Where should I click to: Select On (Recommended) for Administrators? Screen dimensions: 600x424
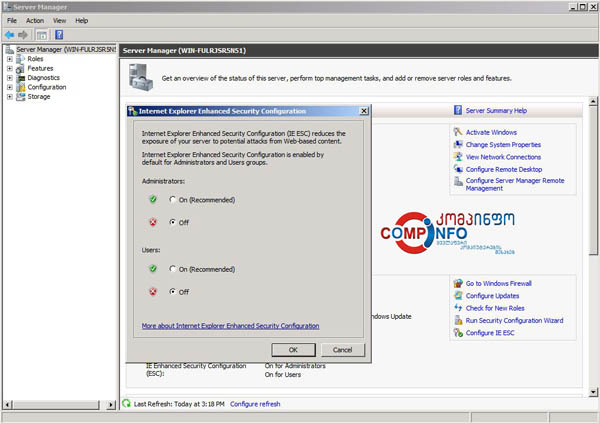tap(173, 199)
